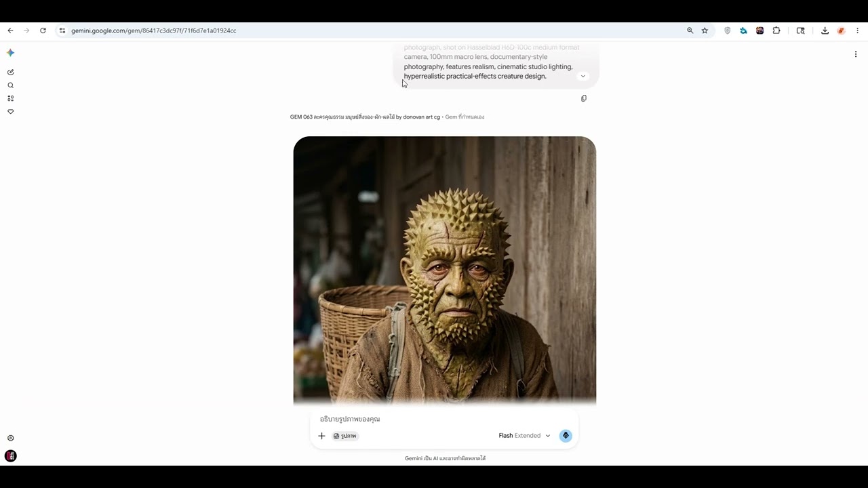Viewport: 868px width, 488px height.
Task: Click the site info icon in address bar
Action: point(62,30)
